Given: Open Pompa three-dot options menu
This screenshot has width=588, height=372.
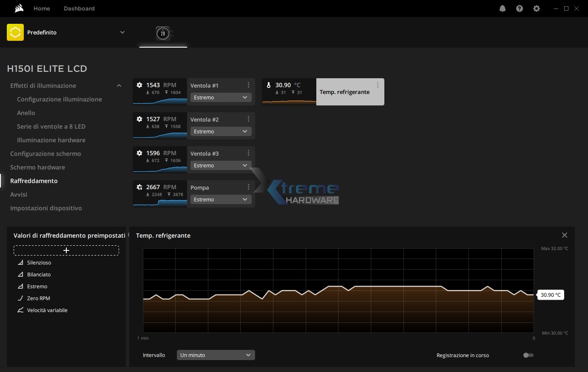Looking at the screenshot, I should click(248, 187).
